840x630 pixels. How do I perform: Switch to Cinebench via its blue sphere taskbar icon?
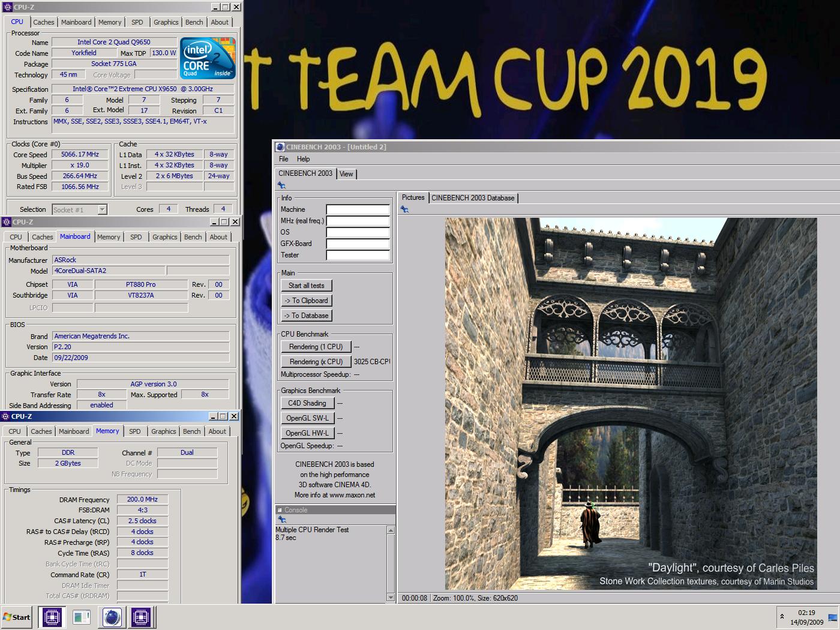[112, 617]
